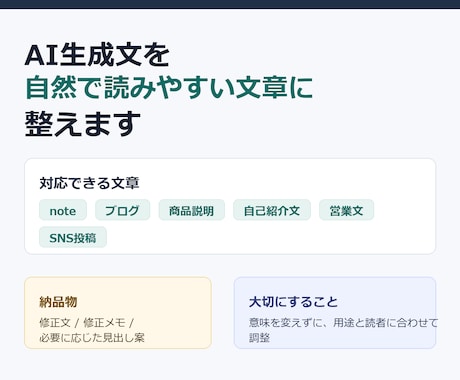Click the 必要に応じた見出し案 text
460x380 pixels.
click(92, 338)
